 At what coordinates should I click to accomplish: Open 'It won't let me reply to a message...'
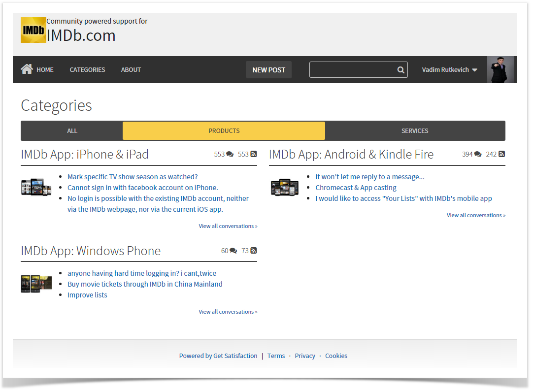click(x=370, y=177)
